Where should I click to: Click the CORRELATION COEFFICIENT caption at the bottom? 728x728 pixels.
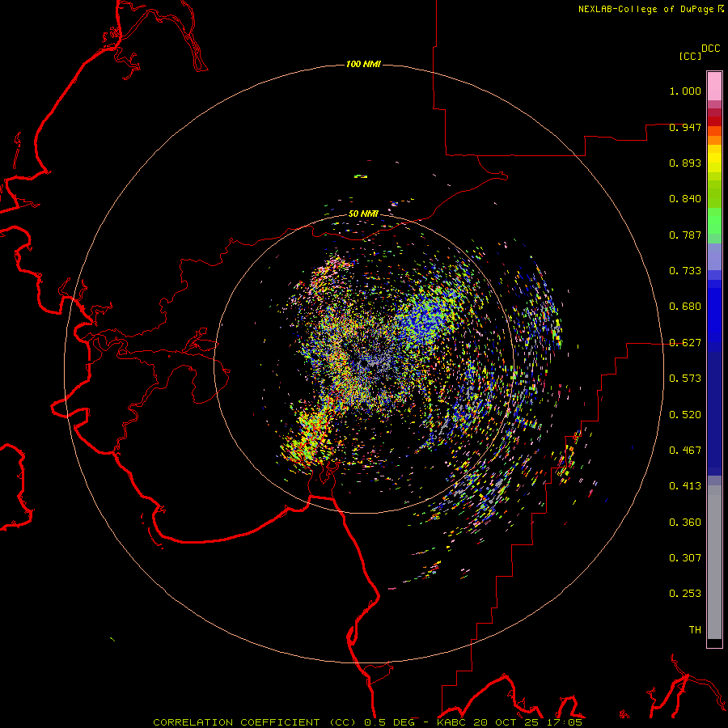coord(368,722)
